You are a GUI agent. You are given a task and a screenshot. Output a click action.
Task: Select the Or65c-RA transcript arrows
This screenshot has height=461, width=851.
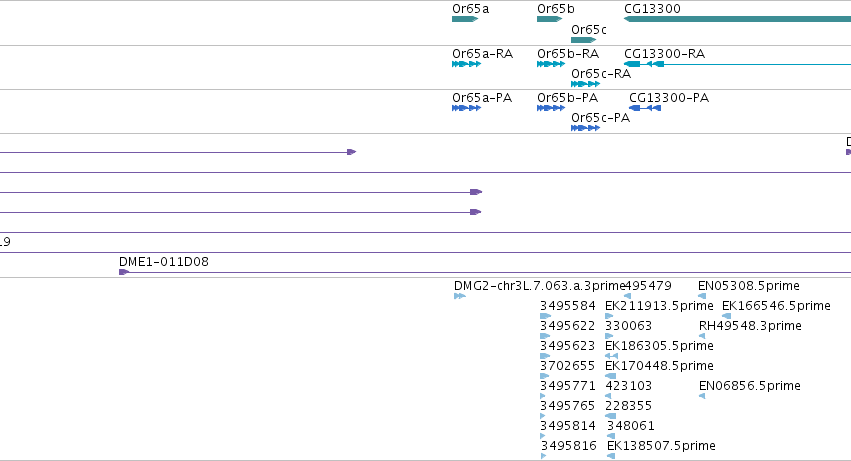click(x=586, y=84)
